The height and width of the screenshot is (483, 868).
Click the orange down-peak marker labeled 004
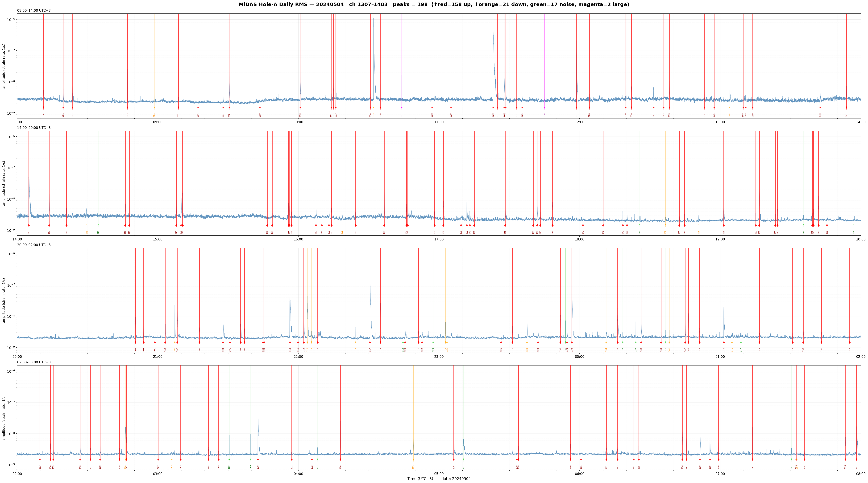coord(154,107)
